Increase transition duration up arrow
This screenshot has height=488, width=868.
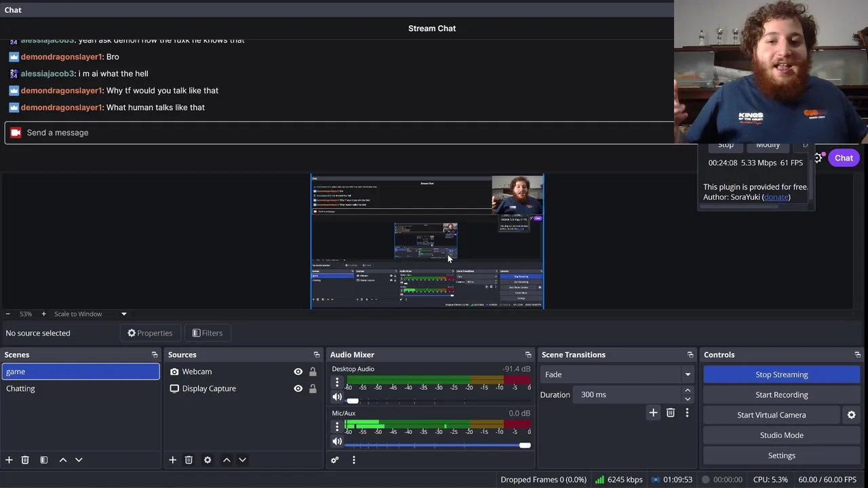pos(687,390)
